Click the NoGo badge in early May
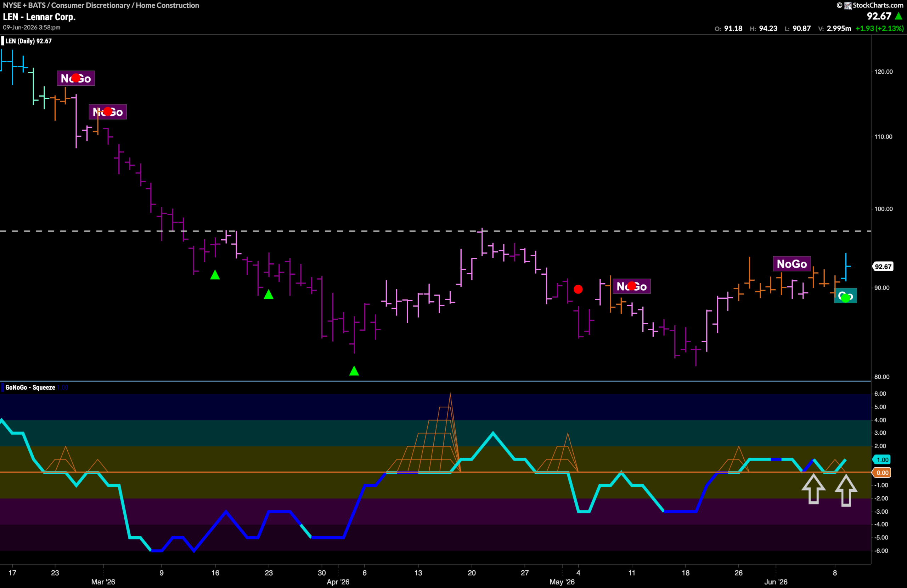This screenshot has width=907, height=588. point(632,286)
